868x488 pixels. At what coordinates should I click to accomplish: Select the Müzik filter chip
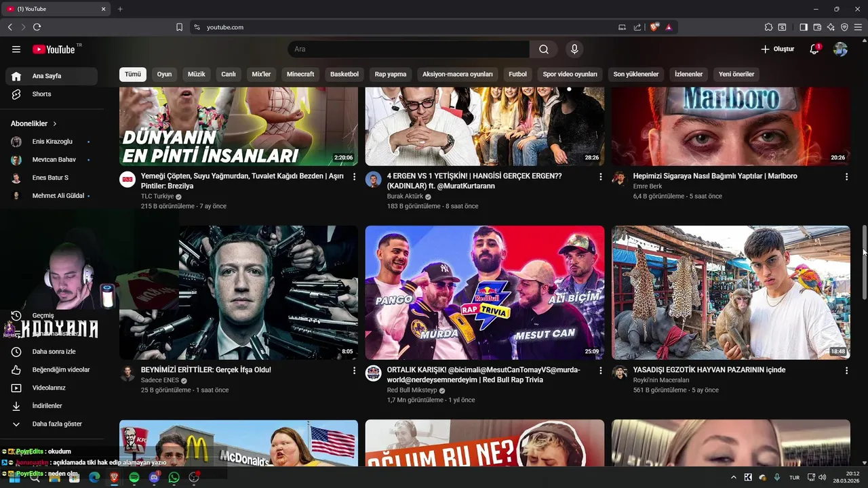click(x=197, y=75)
